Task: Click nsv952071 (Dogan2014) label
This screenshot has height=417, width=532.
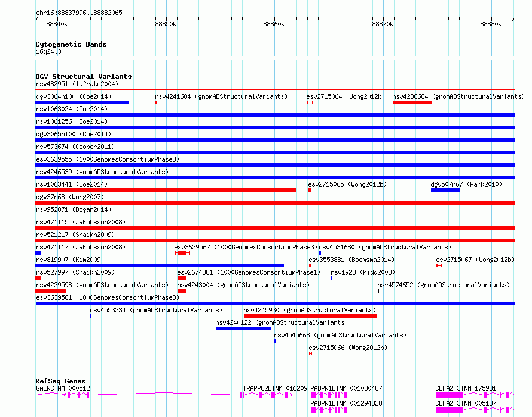Action: 74,209
